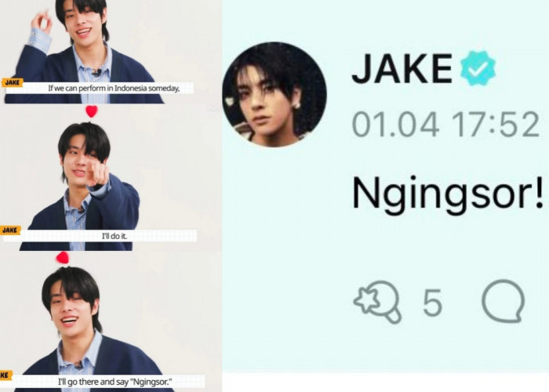Click the orange JAKE name tag in middle frame

10,230
